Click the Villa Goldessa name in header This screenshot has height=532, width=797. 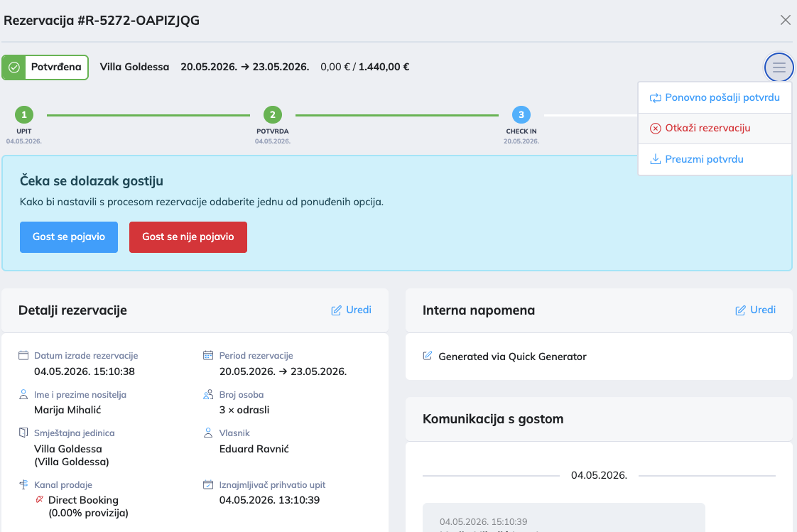point(134,67)
